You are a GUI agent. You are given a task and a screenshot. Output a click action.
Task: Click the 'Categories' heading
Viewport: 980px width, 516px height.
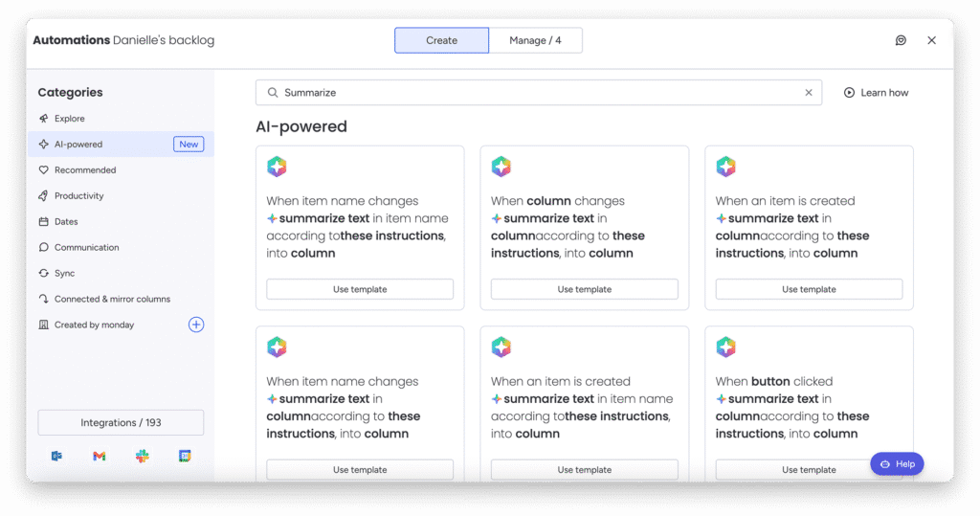[70, 93]
